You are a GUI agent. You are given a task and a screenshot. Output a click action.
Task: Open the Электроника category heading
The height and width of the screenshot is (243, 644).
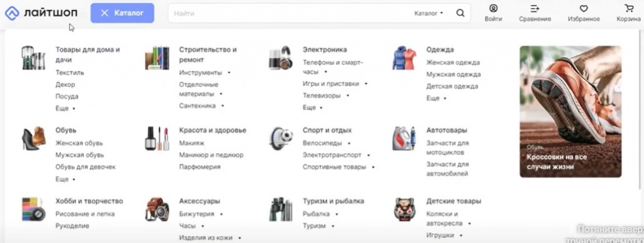pos(325,49)
